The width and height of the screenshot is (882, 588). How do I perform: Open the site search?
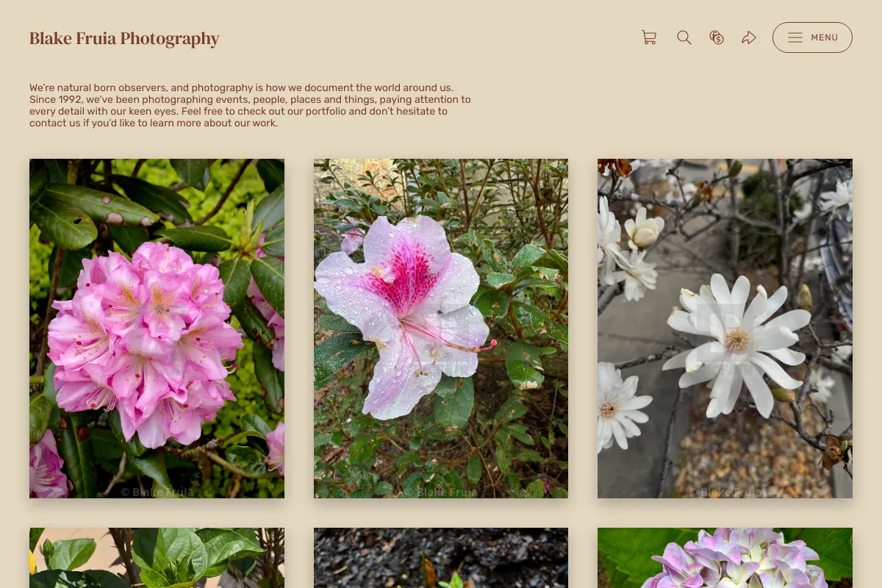click(x=684, y=37)
